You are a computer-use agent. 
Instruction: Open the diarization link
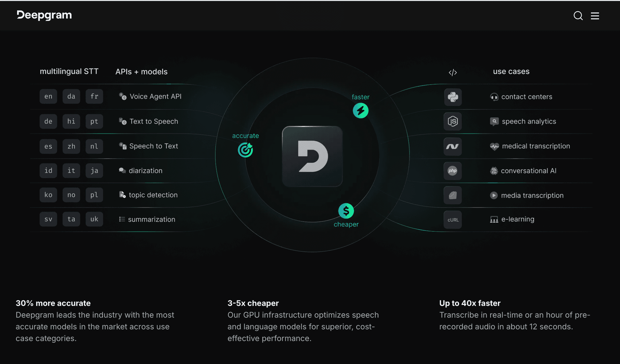tap(145, 171)
